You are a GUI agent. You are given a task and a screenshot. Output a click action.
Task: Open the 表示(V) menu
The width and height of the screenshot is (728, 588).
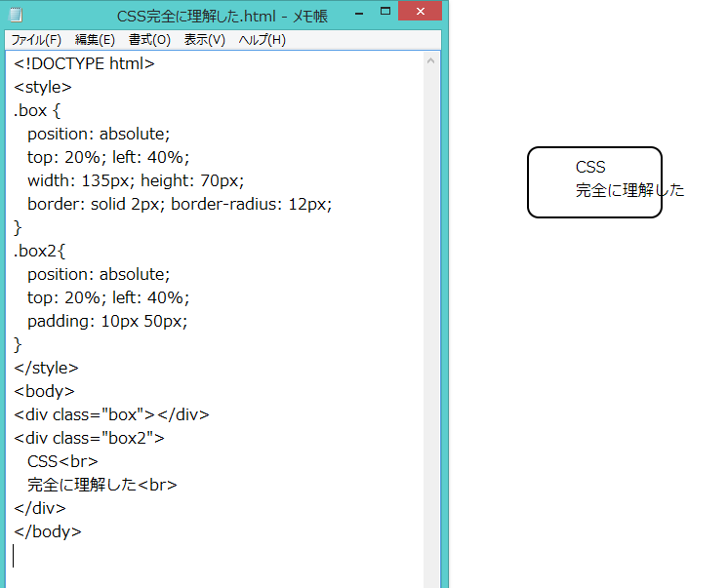click(x=204, y=40)
